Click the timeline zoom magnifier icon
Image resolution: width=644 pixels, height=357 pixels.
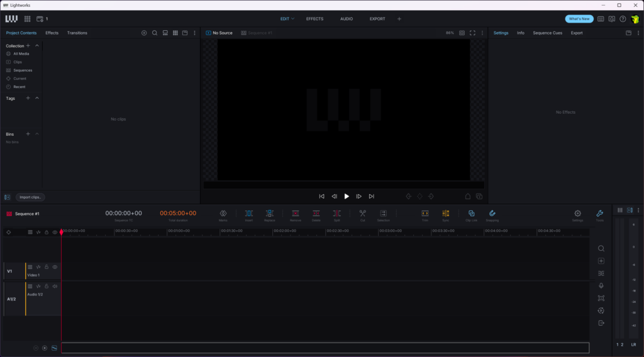[x=601, y=249]
